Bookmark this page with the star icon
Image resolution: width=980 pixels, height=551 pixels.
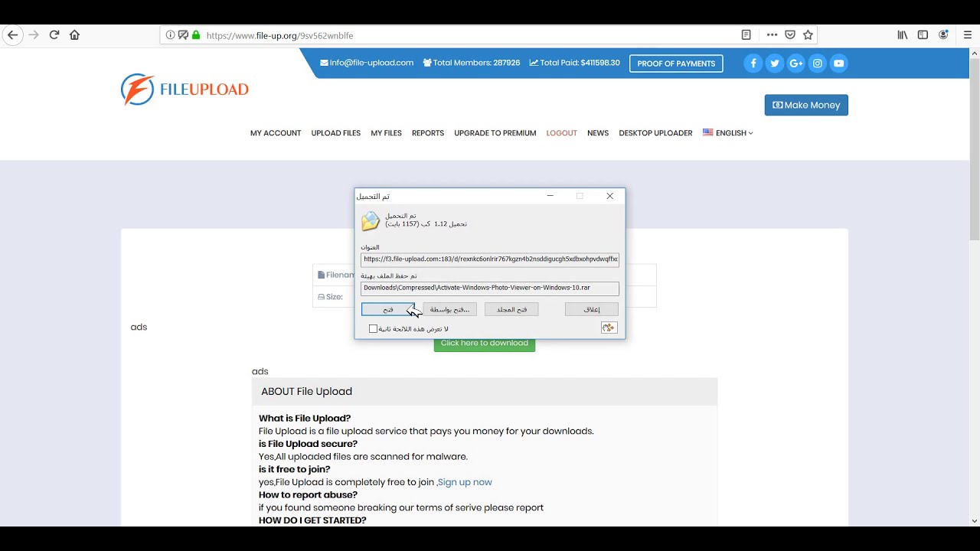coord(808,34)
